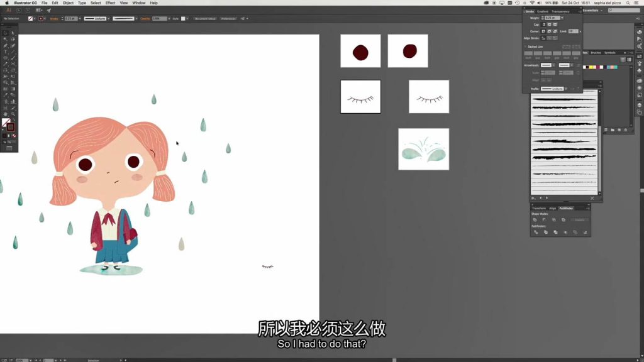
Task: Click the Outline pathfinder icon
Action: pyautogui.click(x=575, y=233)
